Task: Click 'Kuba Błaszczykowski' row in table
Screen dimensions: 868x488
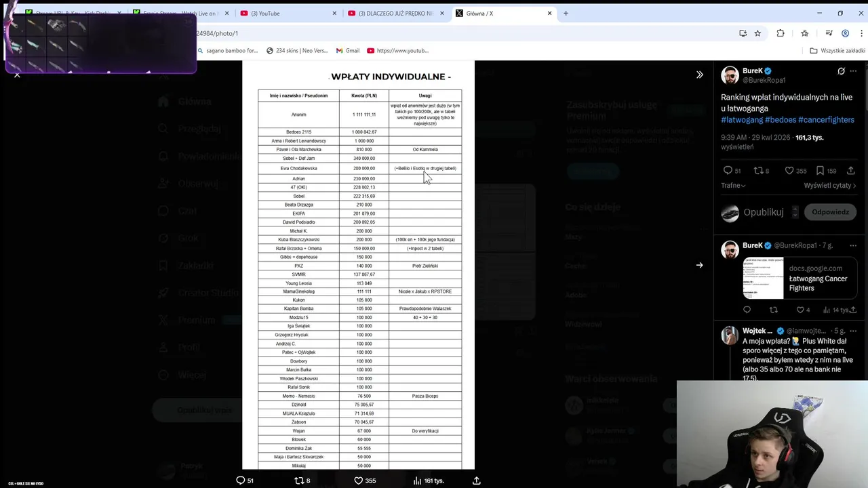Action: point(299,239)
